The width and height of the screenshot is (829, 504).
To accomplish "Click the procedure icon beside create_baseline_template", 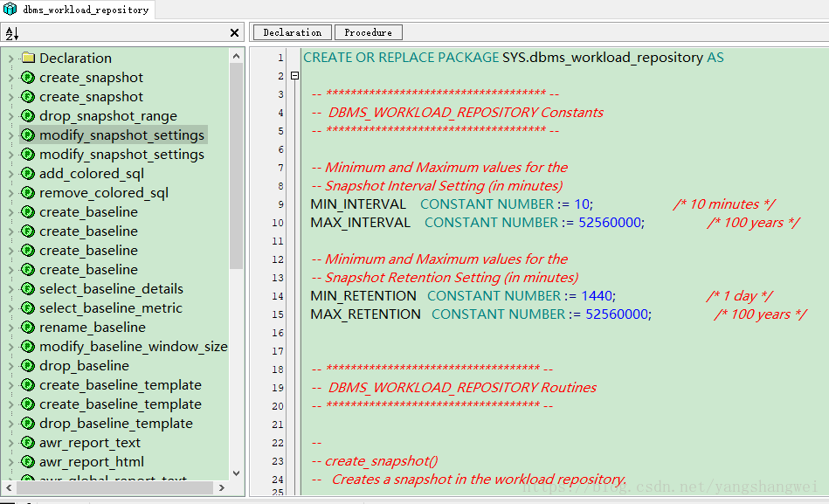I will (x=27, y=385).
